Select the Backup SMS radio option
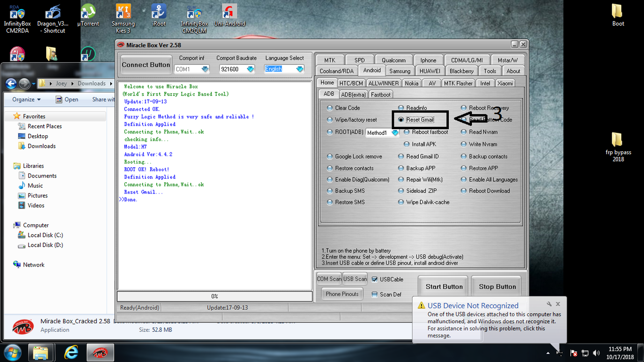The height and width of the screenshot is (362, 644). (330, 191)
